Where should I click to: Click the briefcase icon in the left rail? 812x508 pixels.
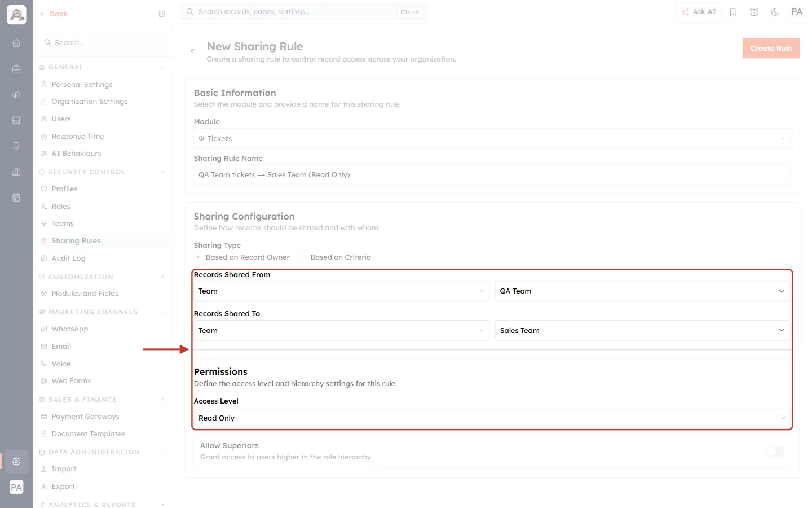click(16, 68)
